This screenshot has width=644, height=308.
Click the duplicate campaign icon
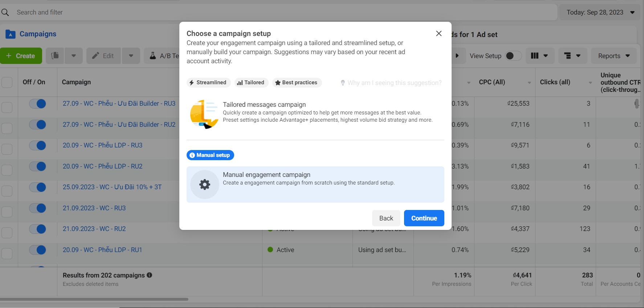point(55,56)
